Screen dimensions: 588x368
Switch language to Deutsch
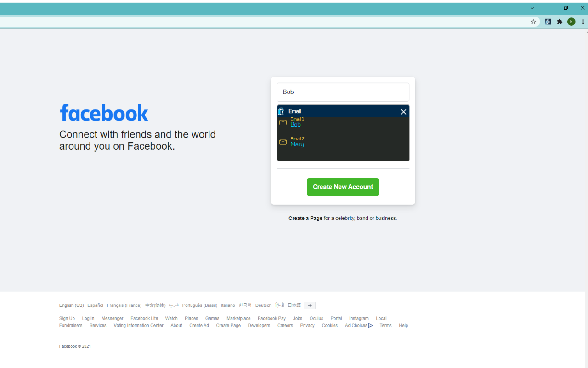(263, 305)
